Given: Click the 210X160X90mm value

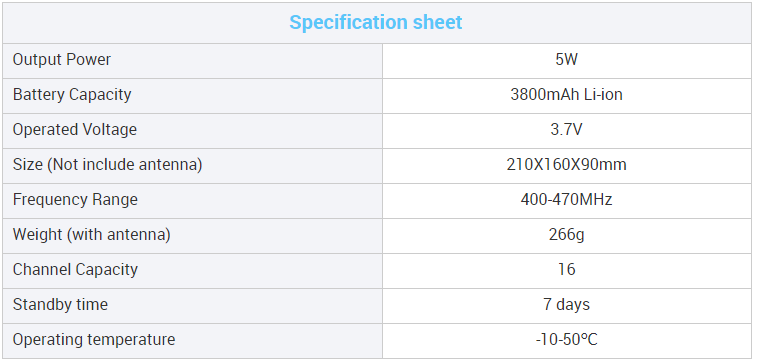Looking at the screenshot, I should click(566, 165).
